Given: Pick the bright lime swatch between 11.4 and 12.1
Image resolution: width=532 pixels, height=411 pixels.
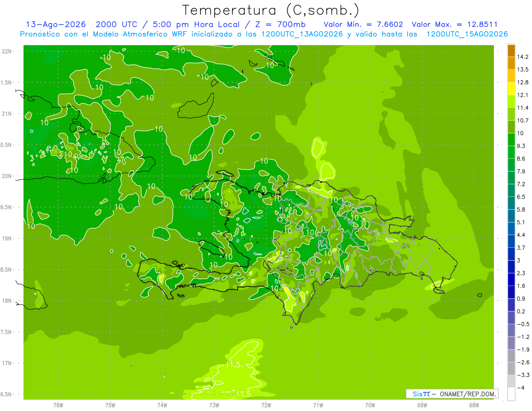Looking at the screenshot, I should pyautogui.click(x=511, y=102).
